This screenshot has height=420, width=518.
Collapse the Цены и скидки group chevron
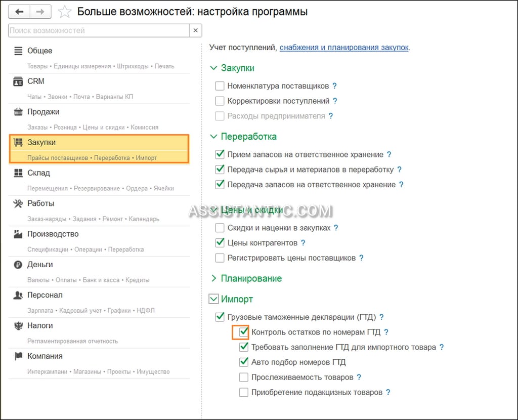pyautogui.click(x=214, y=210)
